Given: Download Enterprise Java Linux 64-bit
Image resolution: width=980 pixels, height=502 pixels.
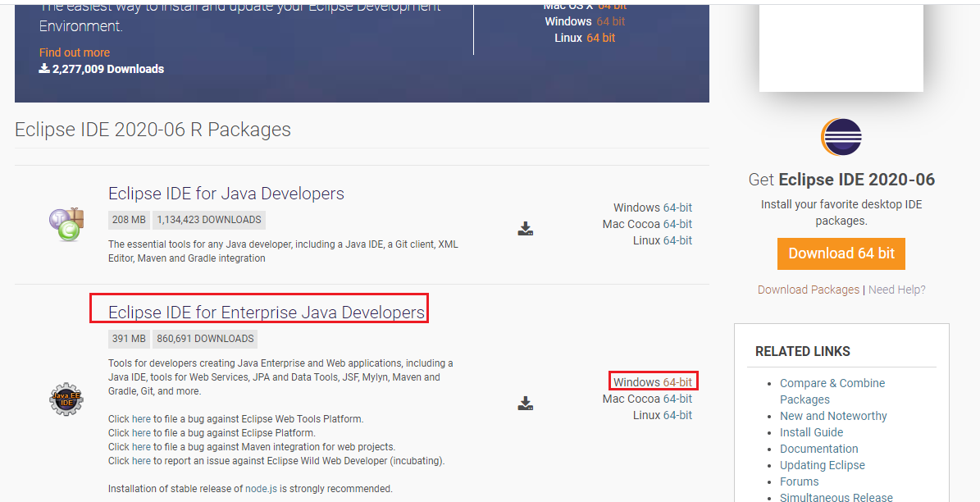Looking at the screenshot, I should [x=677, y=414].
